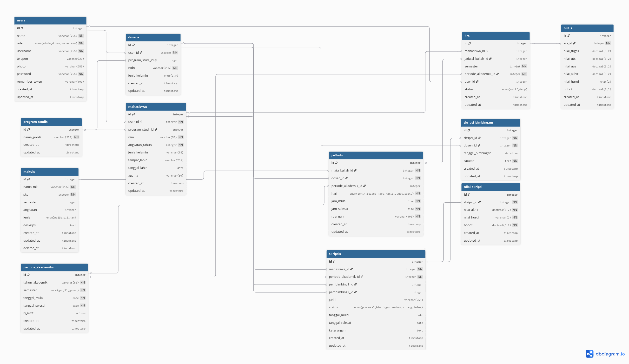Click the deleted_at field in makuls
The height and width of the screenshot is (364, 629).
50,248
